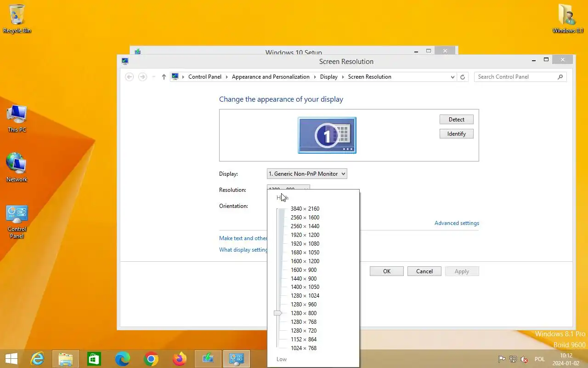Open the Windows Store taskbar icon
This screenshot has height=368, width=588.
click(94, 359)
